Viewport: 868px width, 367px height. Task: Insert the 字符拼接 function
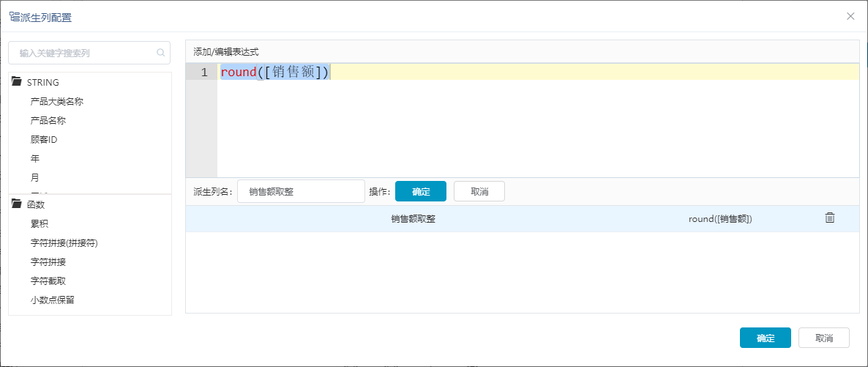click(49, 262)
